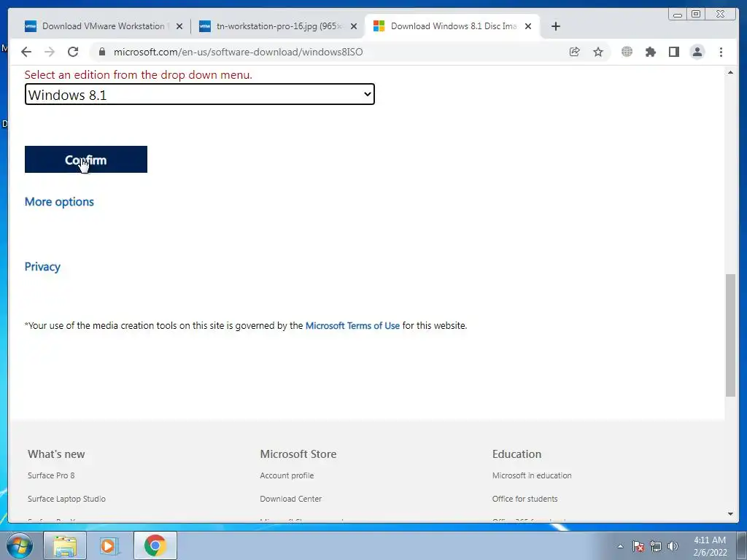The width and height of the screenshot is (747, 560).
Task: Open the Chrome profile avatar
Action: [697, 52]
